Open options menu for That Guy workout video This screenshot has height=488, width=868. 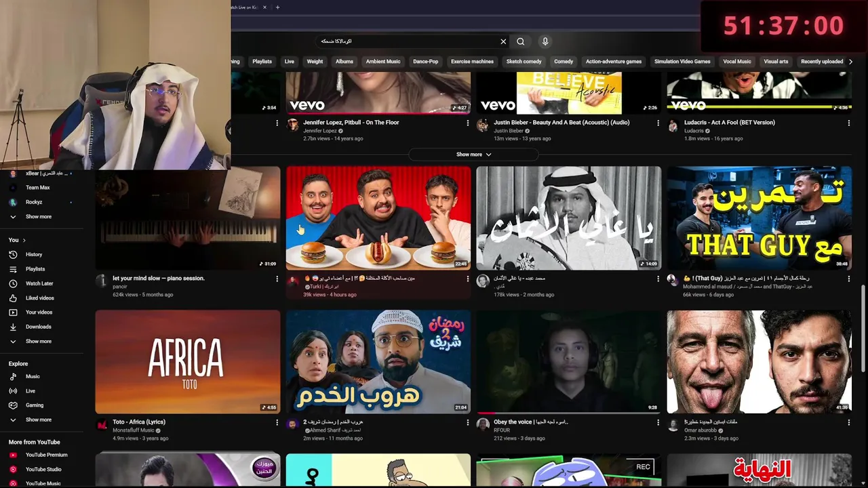coord(848,279)
